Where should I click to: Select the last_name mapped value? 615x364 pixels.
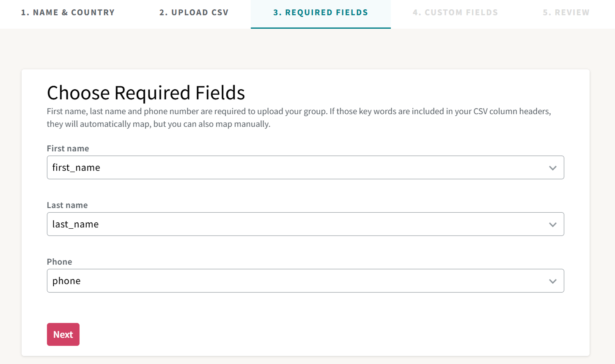[x=75, y=224]
